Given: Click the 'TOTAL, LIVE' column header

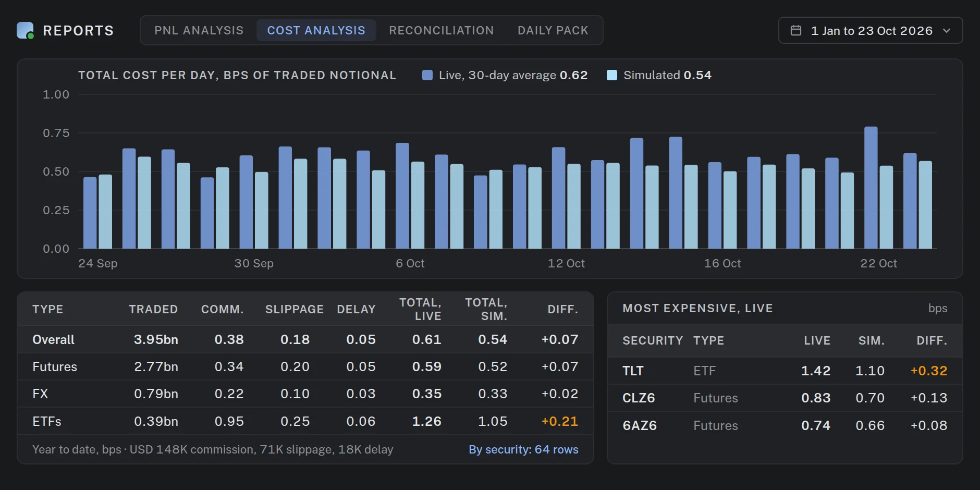Looking at the screenshot, I should coord(420,309).
